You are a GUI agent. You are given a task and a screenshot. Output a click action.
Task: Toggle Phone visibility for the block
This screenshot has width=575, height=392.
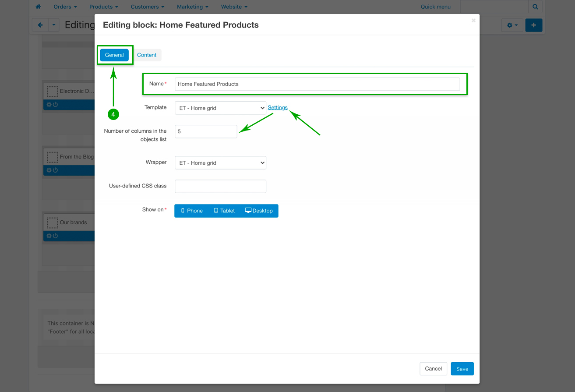click(x=192, y=211)
